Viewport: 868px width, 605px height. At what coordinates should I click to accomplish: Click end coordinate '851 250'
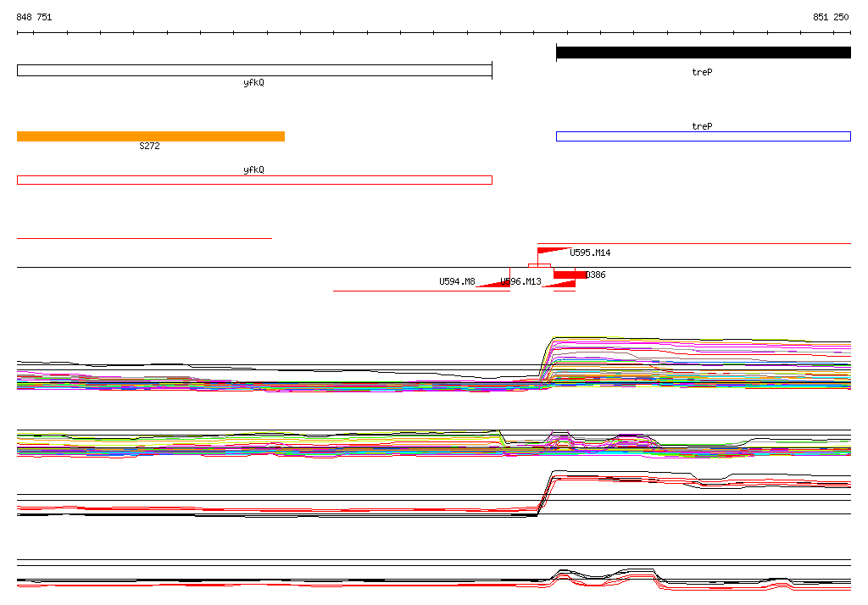[x=831, y=17]
